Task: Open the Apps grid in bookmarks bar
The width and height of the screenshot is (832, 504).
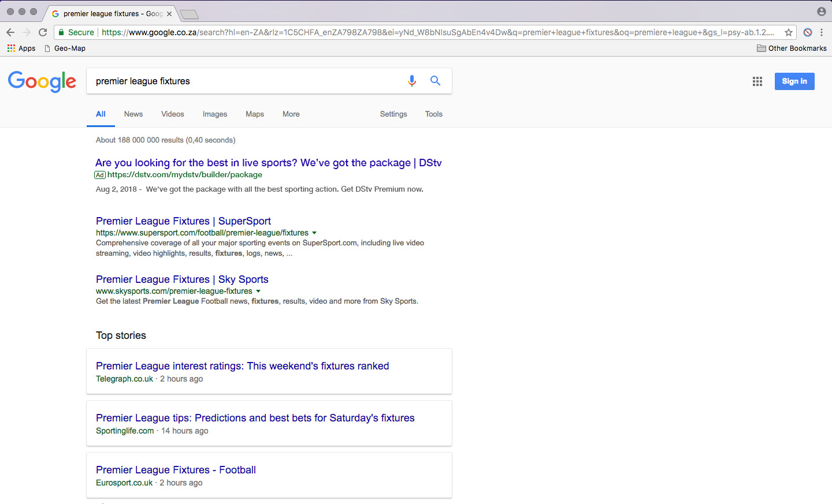Action: pyautogui.click(x=21, y=48)
